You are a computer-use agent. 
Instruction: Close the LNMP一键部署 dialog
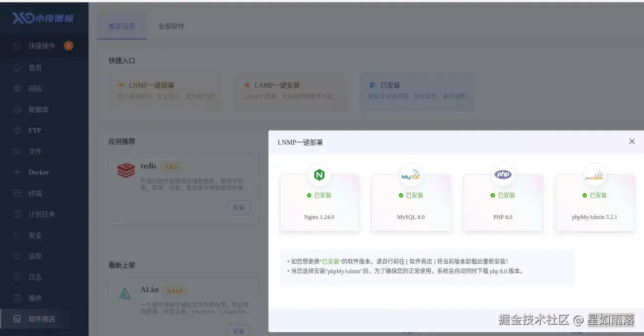(632, 141)
